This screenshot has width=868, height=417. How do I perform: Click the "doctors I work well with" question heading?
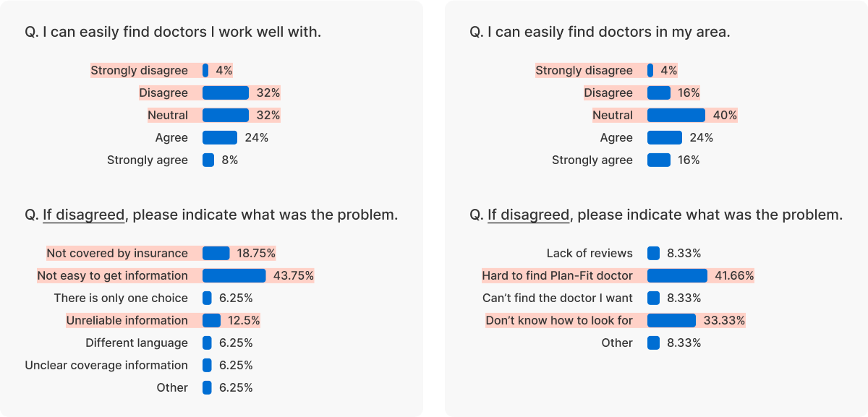(x=173, y=32)
